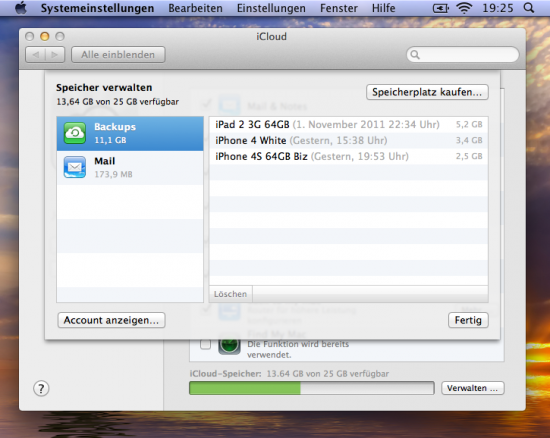Click the iCloud-Speicher label at the bottom
Viewport: 550px width, 438px height.
tap(226, 374)
